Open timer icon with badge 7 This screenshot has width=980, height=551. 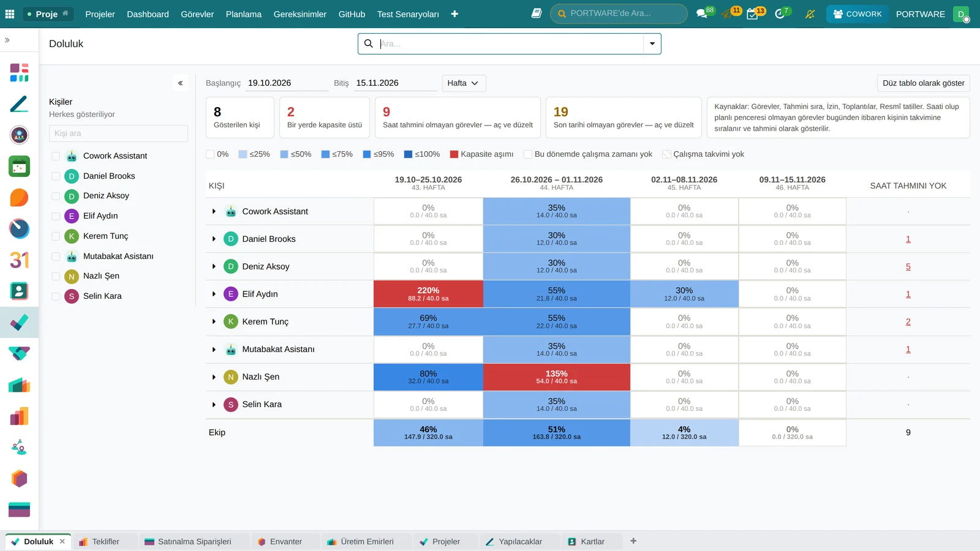click(x=780, y=13)
